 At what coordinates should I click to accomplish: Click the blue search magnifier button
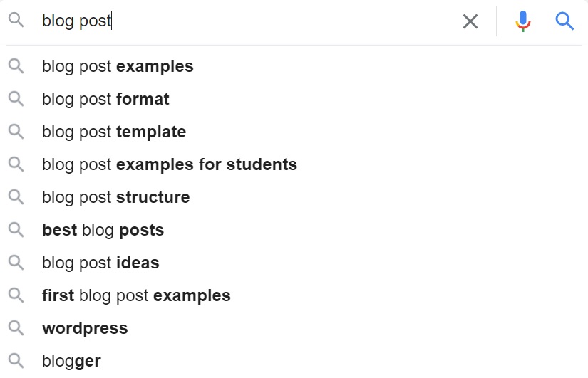coord(564,21)
